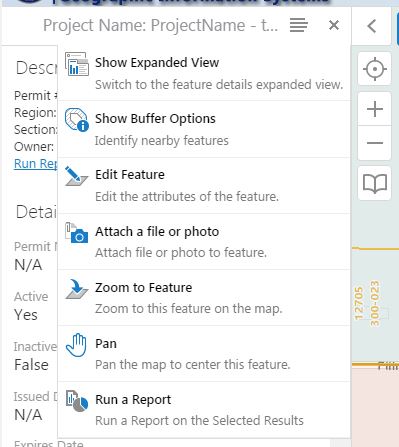Image resolution: width=399 pixels, height=447 pixels.
Task: Click 'Pan the map to center this feature.'
Action: tap(193, 365)
